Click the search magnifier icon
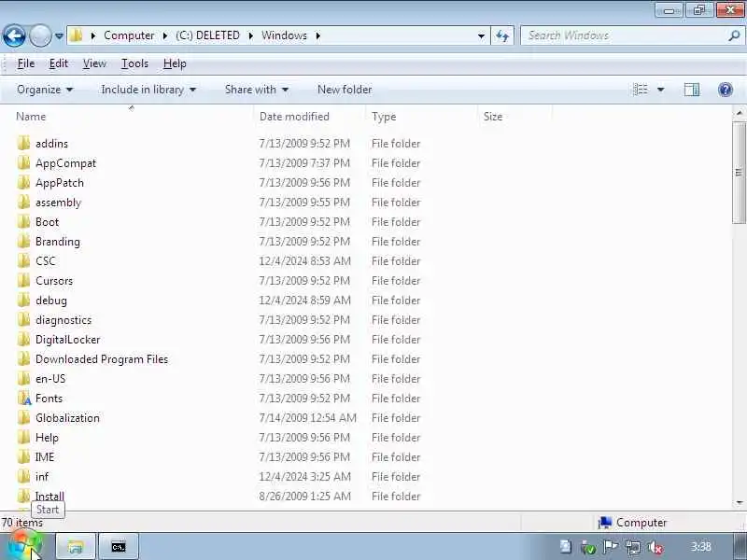Image resolution: width=747 pixels, height=560 pixels. coord(734,35)
